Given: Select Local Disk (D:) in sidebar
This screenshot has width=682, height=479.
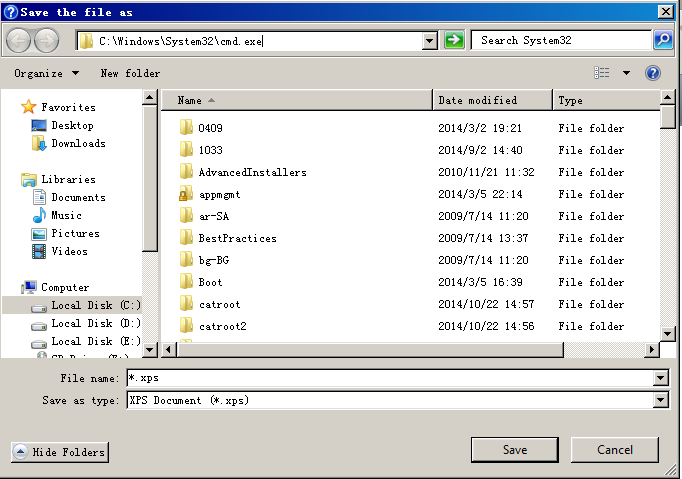Looking at the screenshot, I should click(86, 323).
